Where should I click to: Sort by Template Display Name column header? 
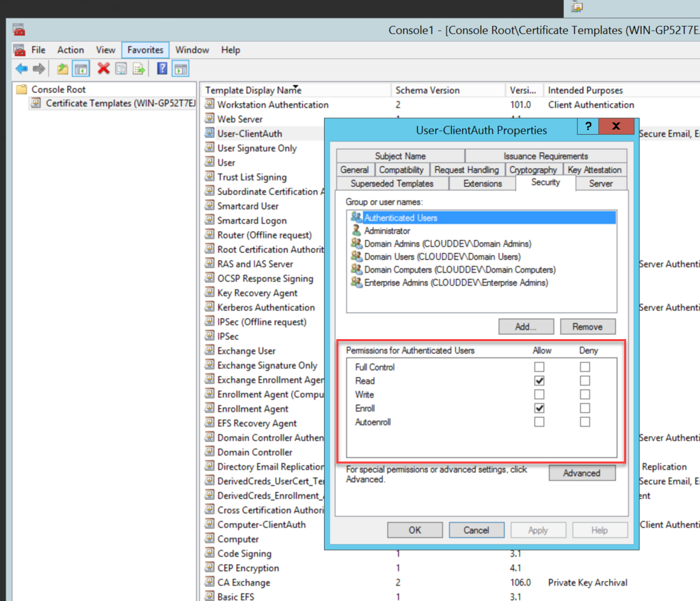pyautogui.click(x=253, y=90)
